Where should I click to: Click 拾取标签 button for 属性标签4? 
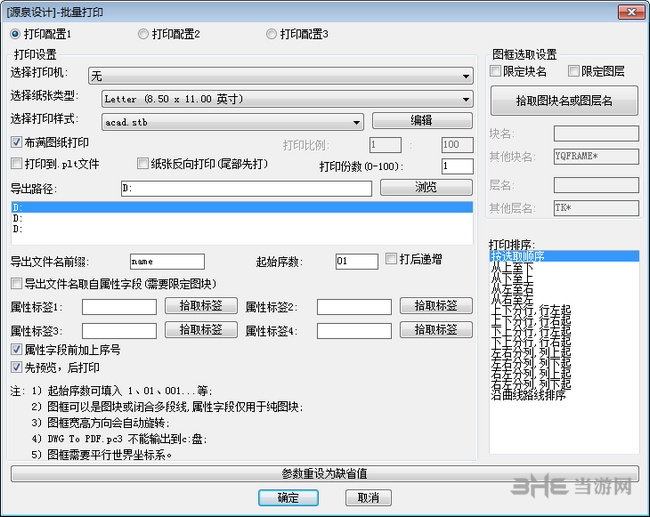pyautogui.click(x=436, y=330)
